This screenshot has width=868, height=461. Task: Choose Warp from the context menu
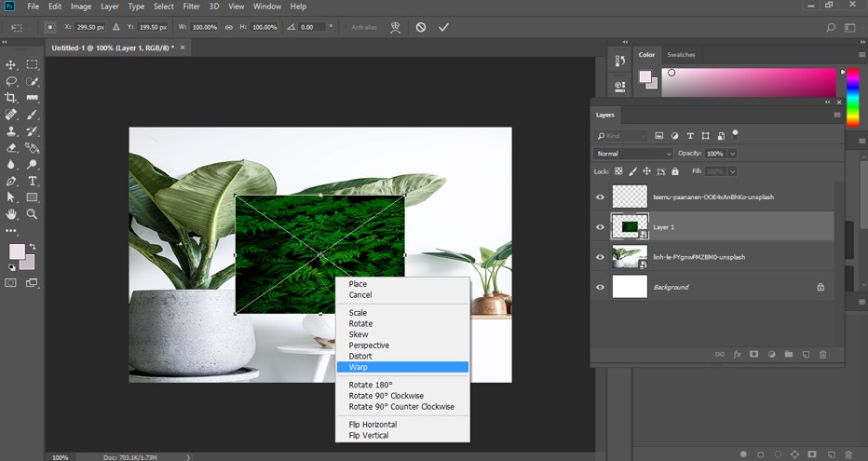[359, 367]
